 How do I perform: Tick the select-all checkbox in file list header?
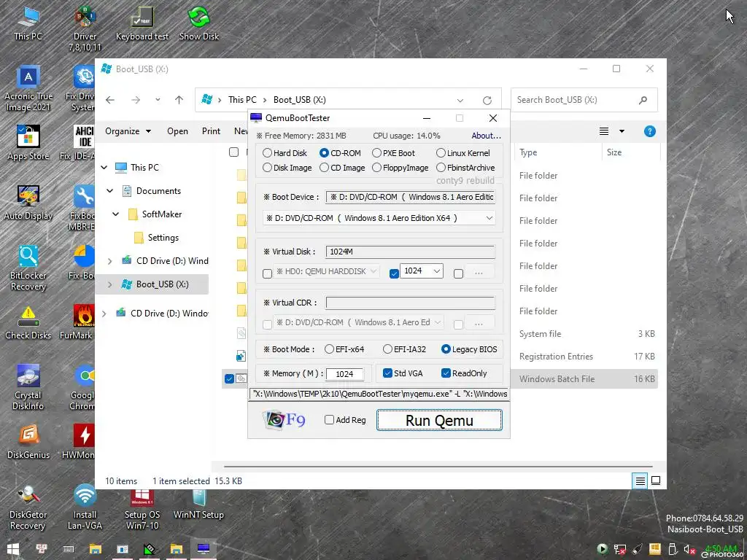[233, 152]
